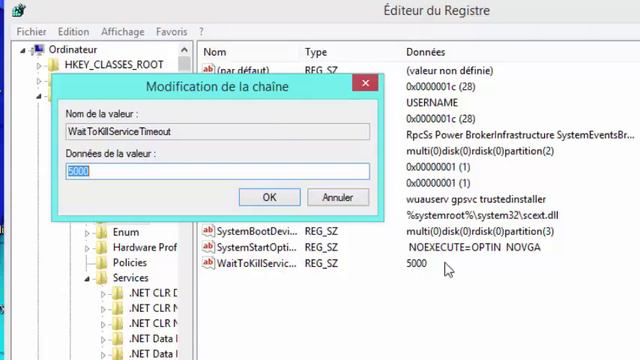Image resolution: width=640 pixels, height=360 pixels.
Task: Select the Ordinateur computer icon
Action: [x=39, y=50]
